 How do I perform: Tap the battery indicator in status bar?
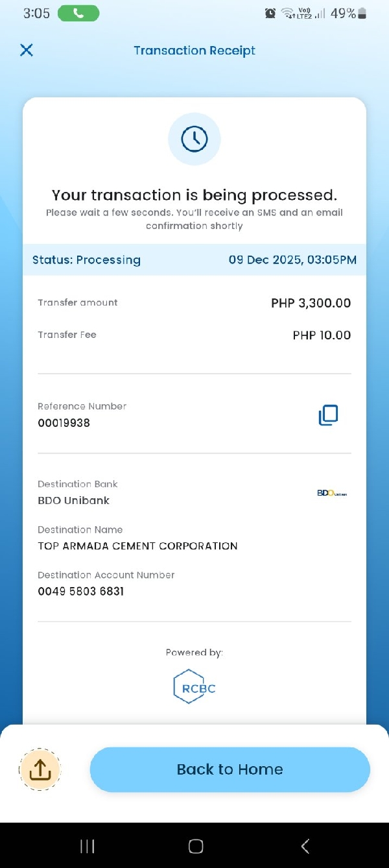(x=362, y=13)
